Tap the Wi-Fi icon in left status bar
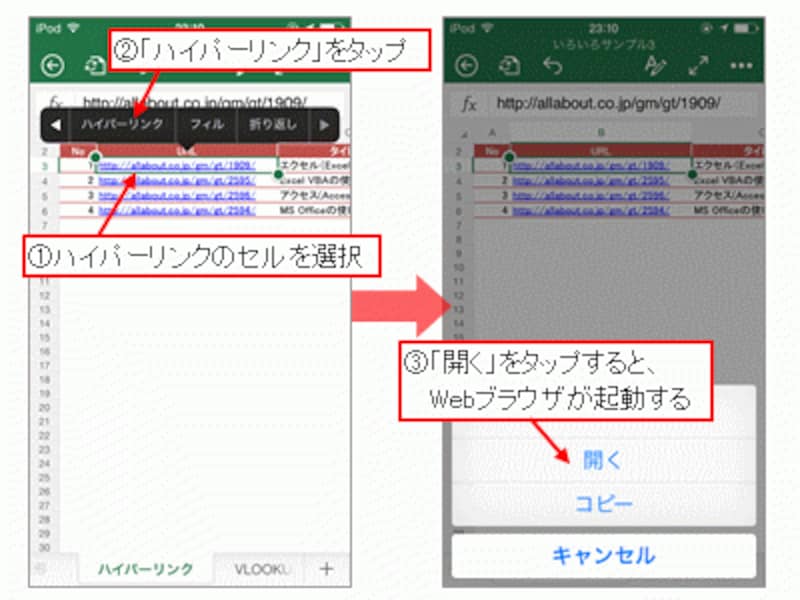The image size is (800, 600). [x=73, y=28]
